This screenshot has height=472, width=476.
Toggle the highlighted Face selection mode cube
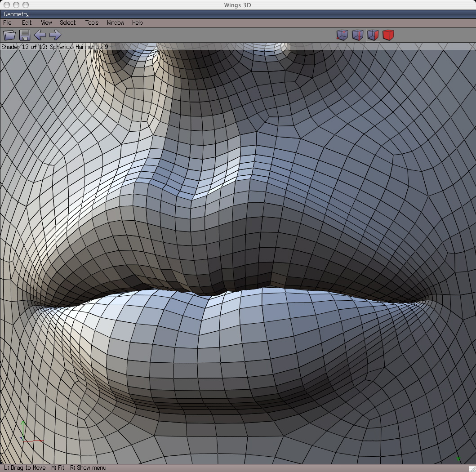373,35
